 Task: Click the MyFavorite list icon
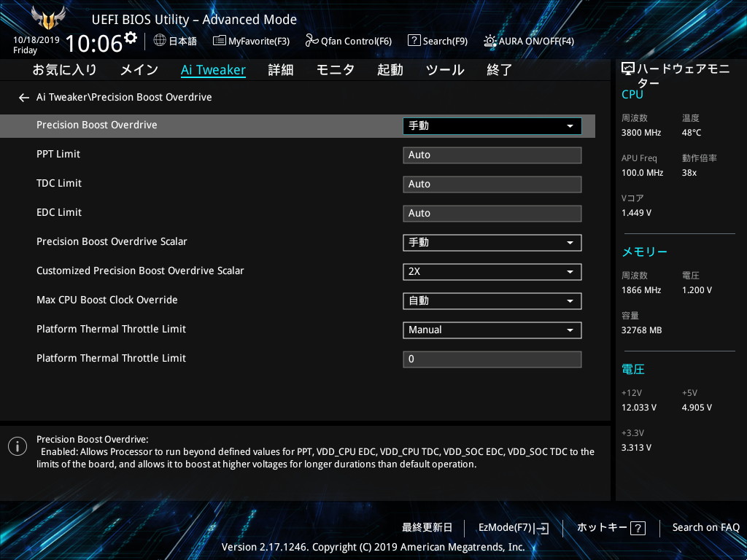pos(219,41)
